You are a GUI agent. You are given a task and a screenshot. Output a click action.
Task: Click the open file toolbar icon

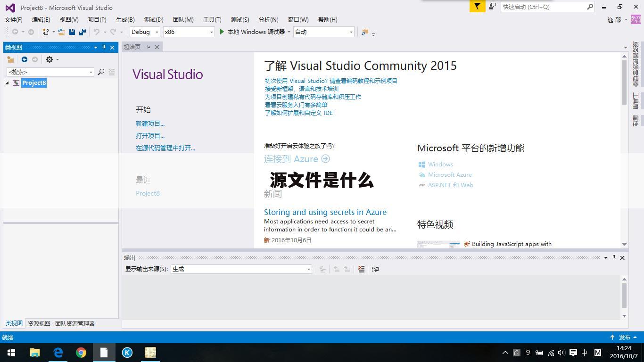coord(61,32)
